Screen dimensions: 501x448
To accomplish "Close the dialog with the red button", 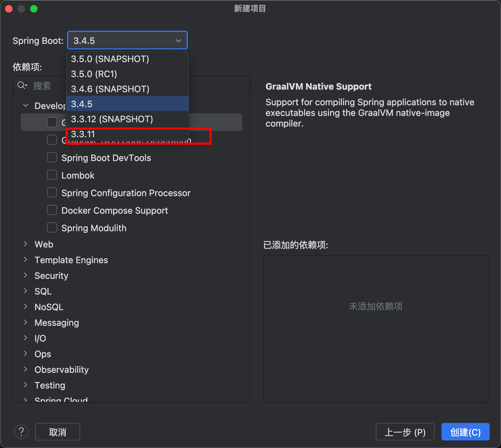I will click(9, 9).
